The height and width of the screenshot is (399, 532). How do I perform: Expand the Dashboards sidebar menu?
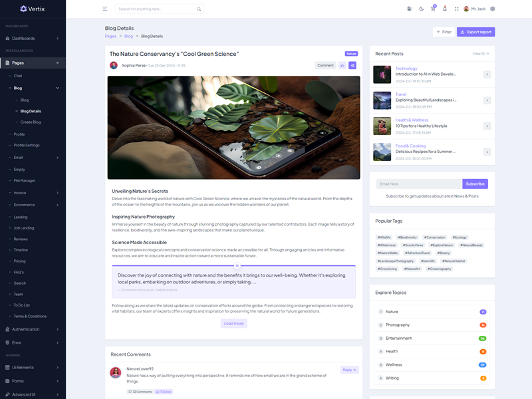(x=33, y=39)
